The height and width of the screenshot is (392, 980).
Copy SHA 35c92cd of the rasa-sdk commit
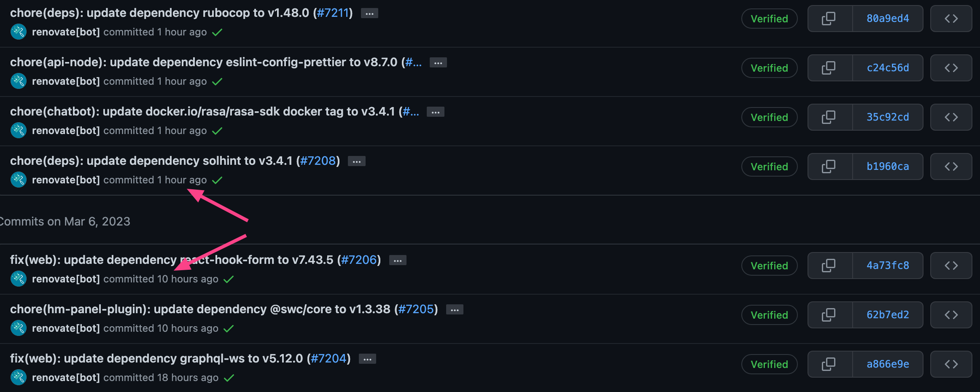coord(828,117)
